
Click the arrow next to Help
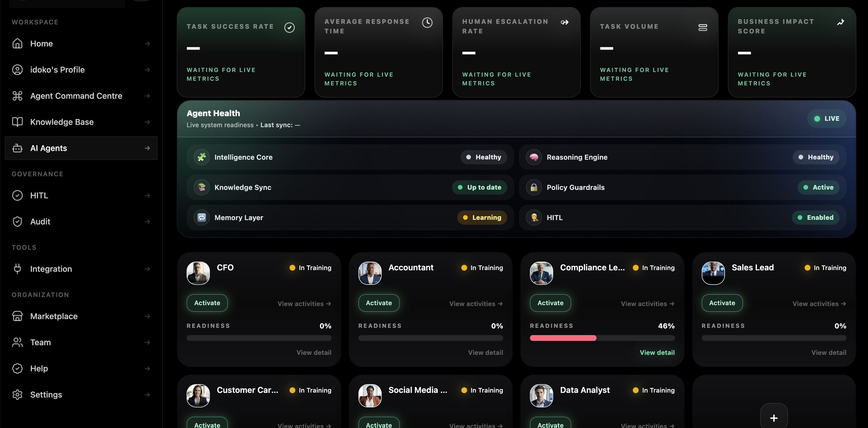147,368
